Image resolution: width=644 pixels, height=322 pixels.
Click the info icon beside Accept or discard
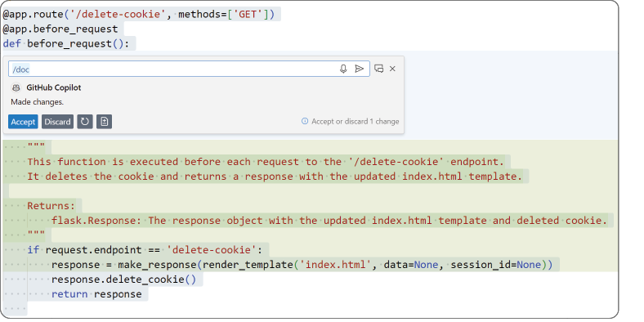click(305, 121)
